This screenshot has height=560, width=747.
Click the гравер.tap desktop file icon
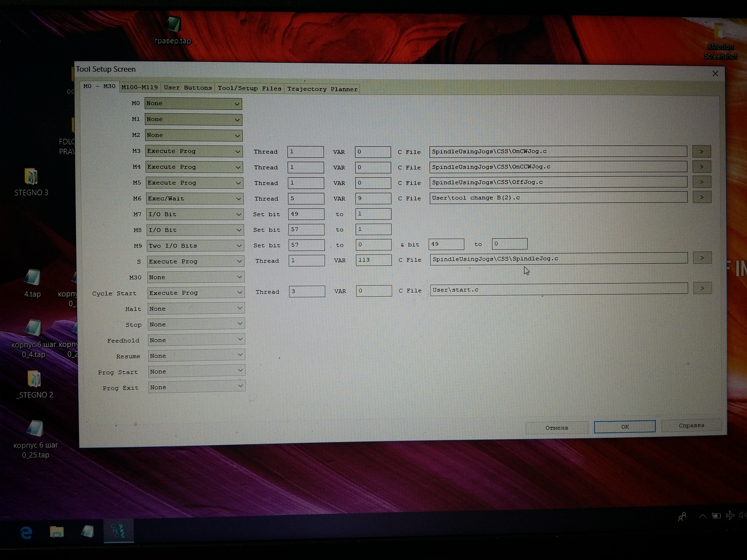click(174, 25)
